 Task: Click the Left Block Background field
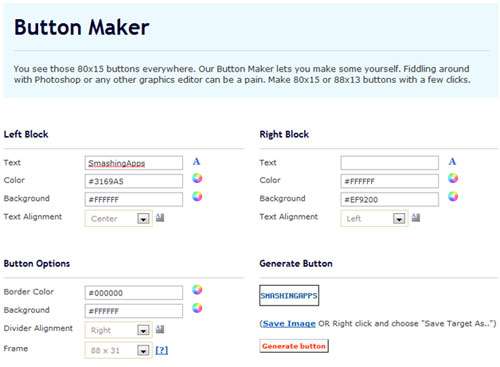[134, 199]
